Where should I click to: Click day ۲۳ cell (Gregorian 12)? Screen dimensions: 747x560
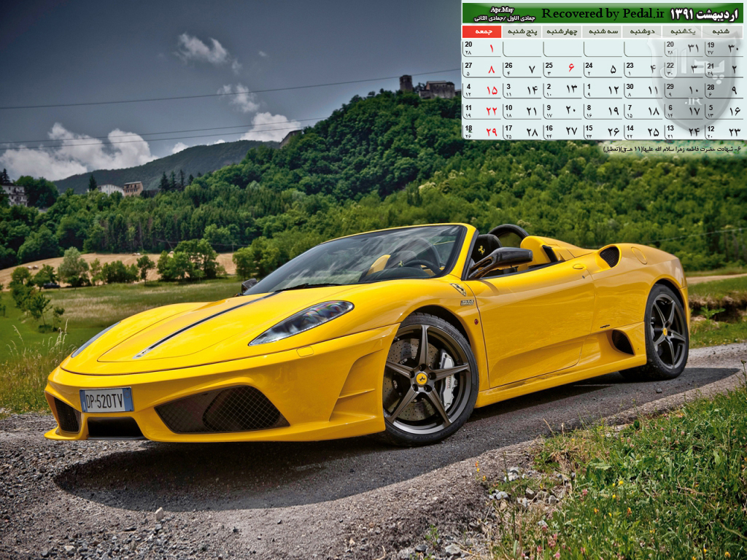tap(723, 131)
